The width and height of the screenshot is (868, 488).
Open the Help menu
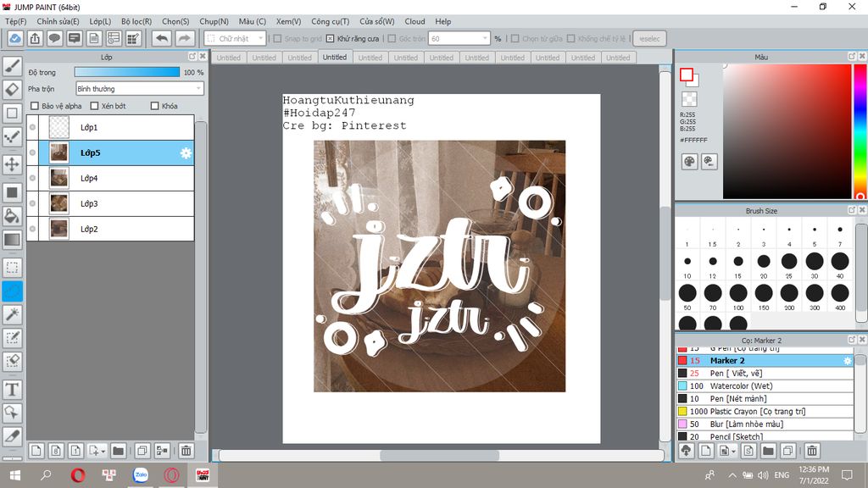click(442, 21)
